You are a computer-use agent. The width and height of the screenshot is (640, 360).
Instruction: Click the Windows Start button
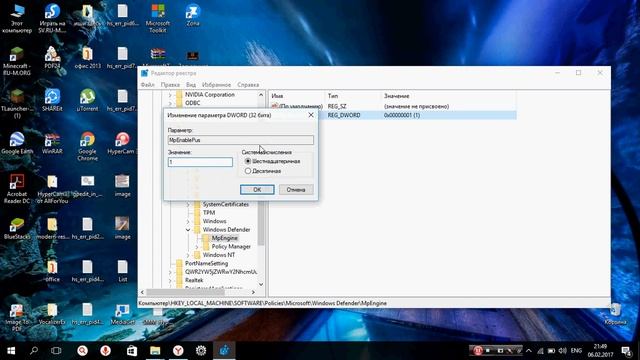point(11,351)
